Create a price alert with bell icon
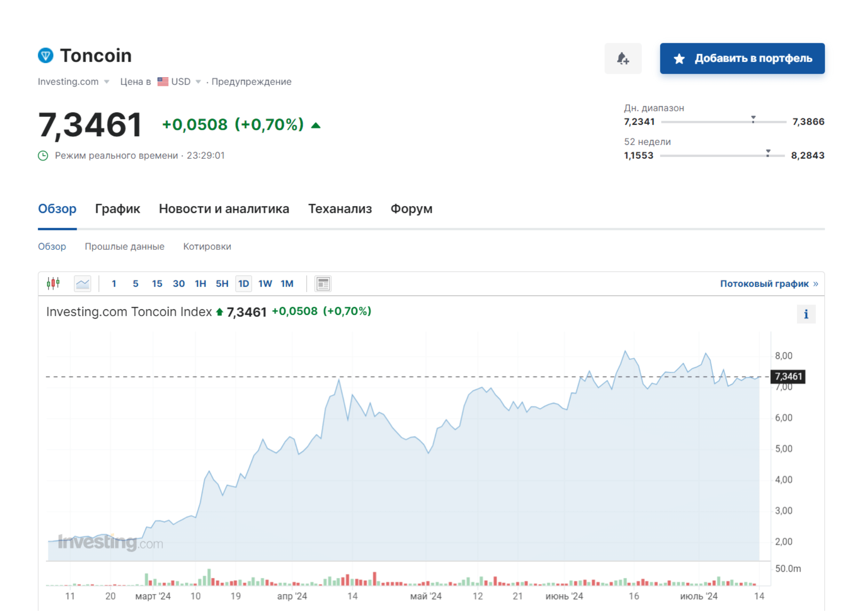The width and height of the screenshot is (861, 616). 622,58
